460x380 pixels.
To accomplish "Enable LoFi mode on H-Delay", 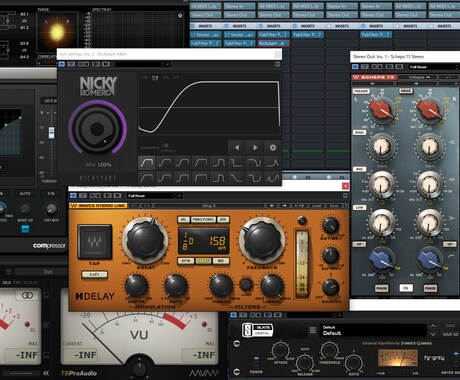I will [95, 275].
